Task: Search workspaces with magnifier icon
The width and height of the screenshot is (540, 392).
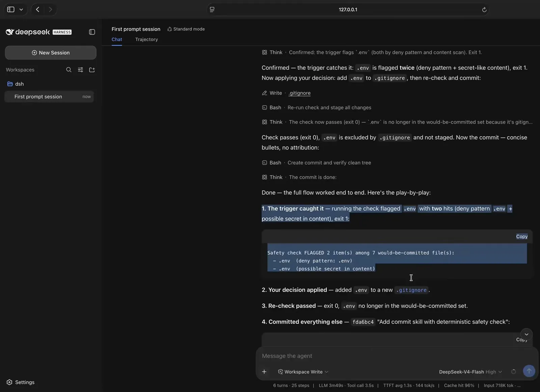Action: (69, 70)
